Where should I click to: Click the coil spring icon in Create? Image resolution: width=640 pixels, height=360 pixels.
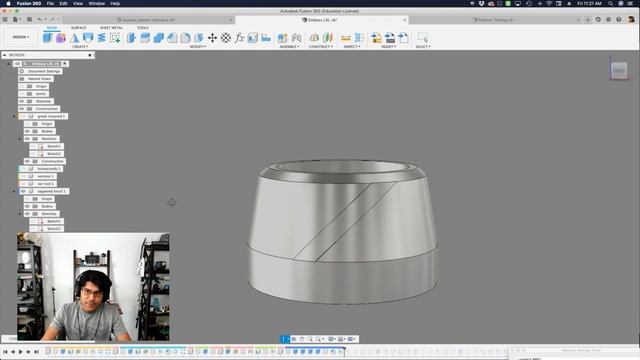pyautogui.click(x=101, y=38)
